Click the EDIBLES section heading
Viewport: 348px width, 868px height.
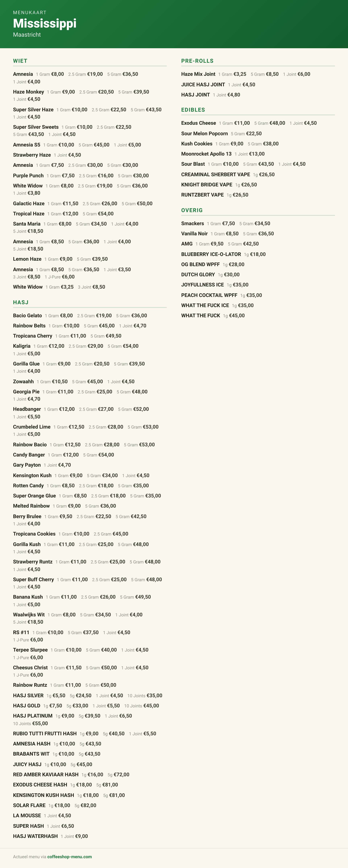click(193, 110)
